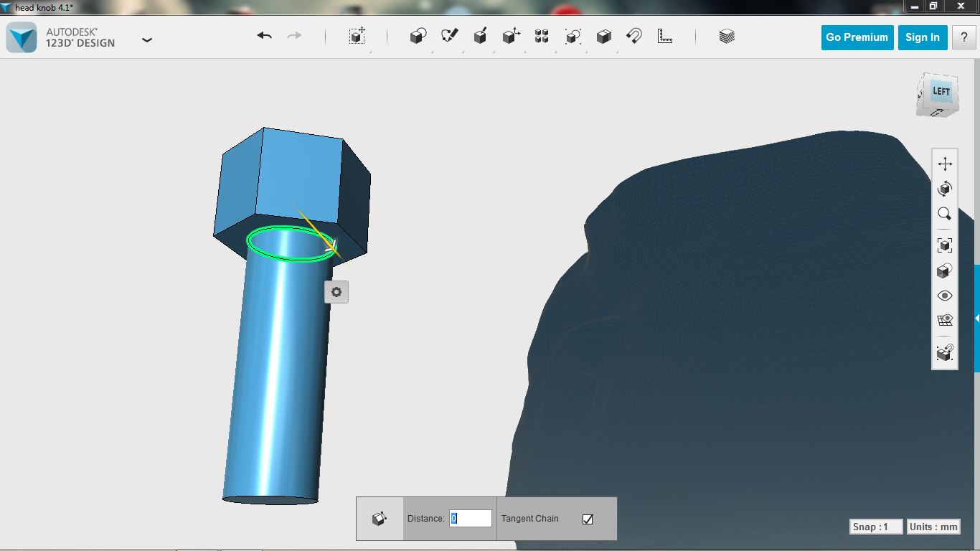Open the Modify tools icon
This screenshot has height=551, width=980.
click(511, 36)
